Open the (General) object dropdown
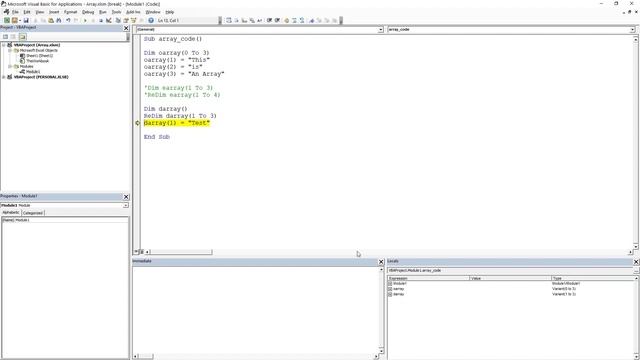640x360 pixels. (380, 29)
